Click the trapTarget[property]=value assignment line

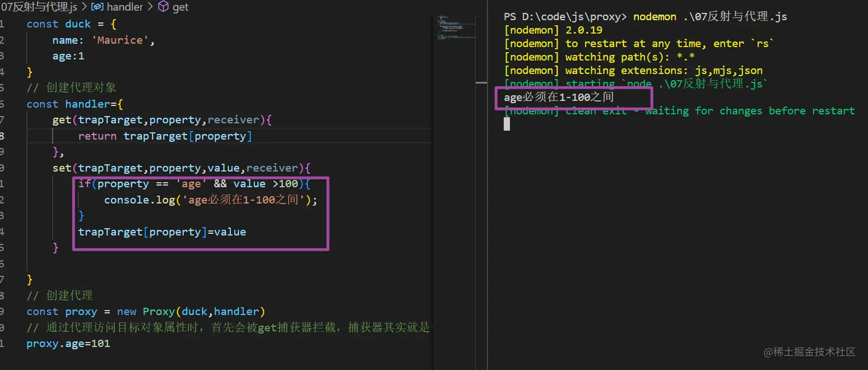coord(162,232)
